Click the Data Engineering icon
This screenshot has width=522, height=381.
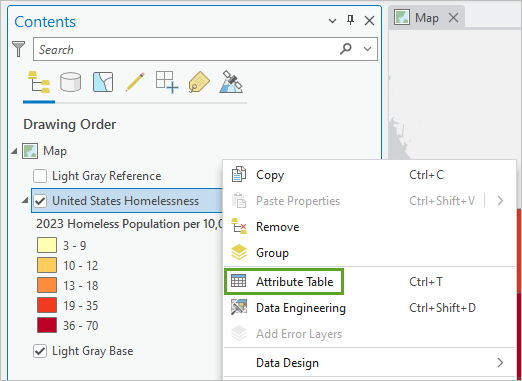tap(239, 307)
